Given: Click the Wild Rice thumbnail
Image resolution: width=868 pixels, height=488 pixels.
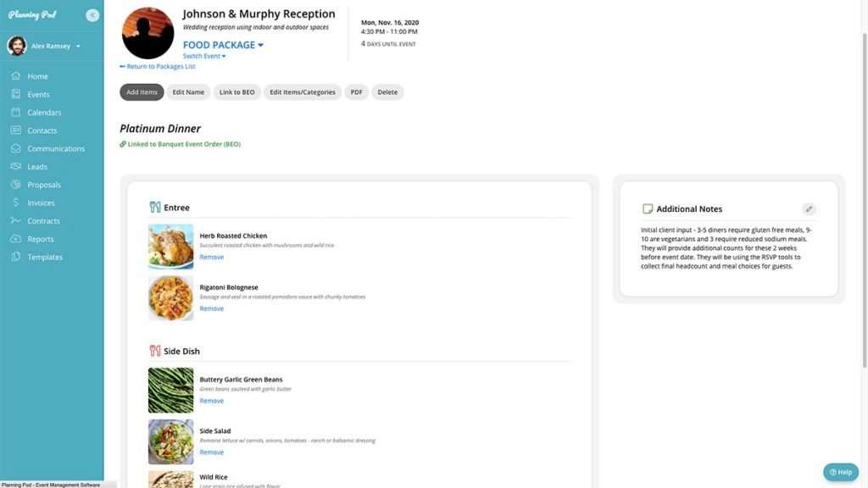Looking at the screenshot, I should pos(171,480).
